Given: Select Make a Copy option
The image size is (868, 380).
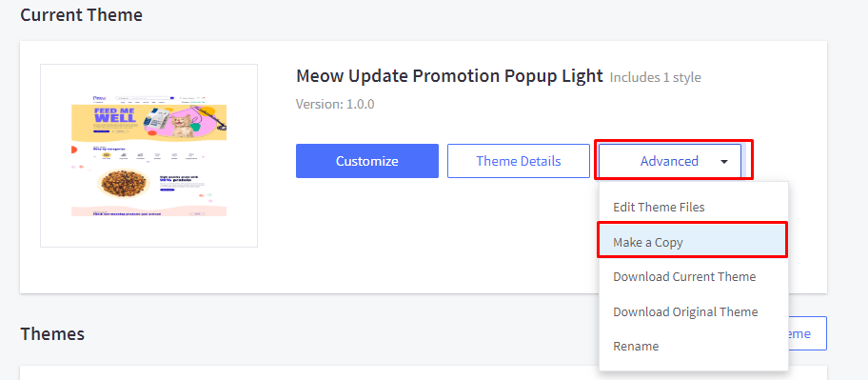Looking at the screenshot, I should (x=694, y=242).
